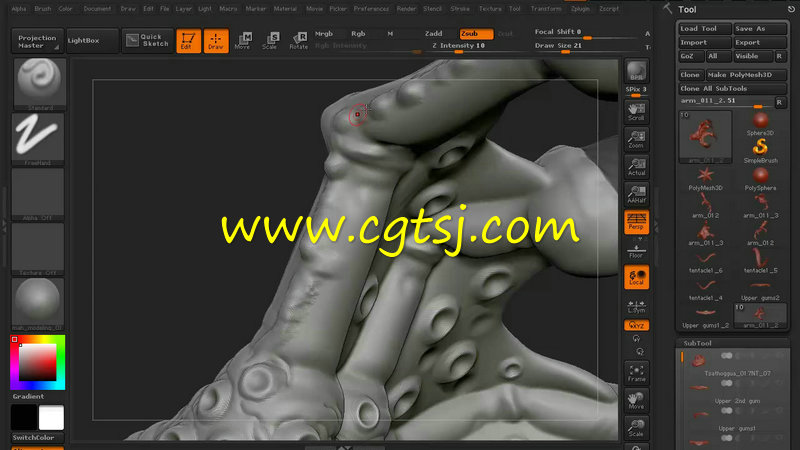Open LightBox
The width and height of the screenshot is (800, 450).
click(x=92, y=41)
